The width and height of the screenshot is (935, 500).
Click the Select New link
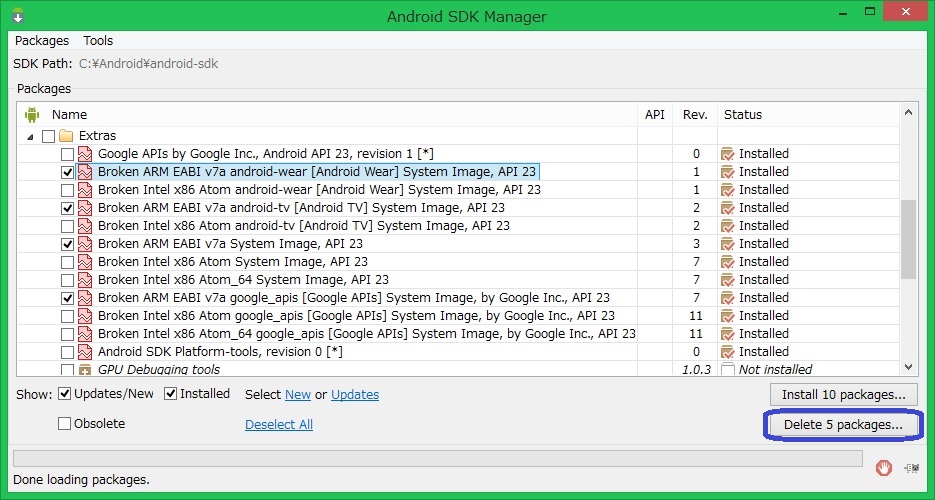click(x=298, y=395)
